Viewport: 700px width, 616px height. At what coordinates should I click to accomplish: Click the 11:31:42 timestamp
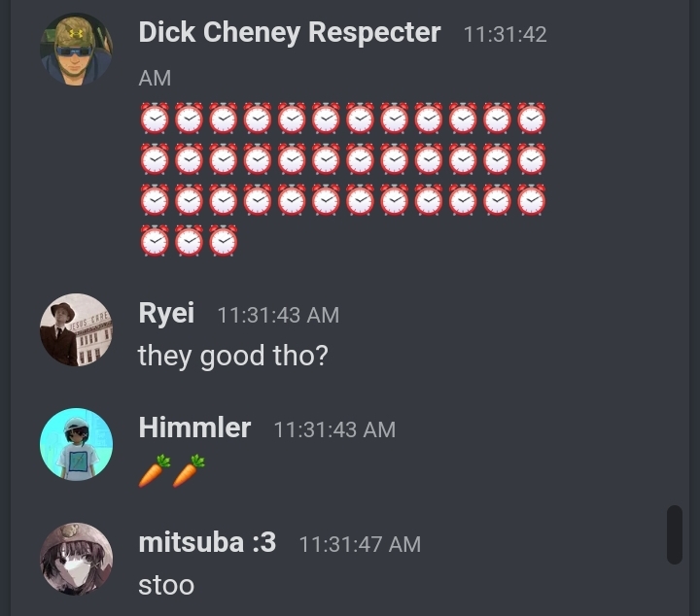(x=505, y=34)
